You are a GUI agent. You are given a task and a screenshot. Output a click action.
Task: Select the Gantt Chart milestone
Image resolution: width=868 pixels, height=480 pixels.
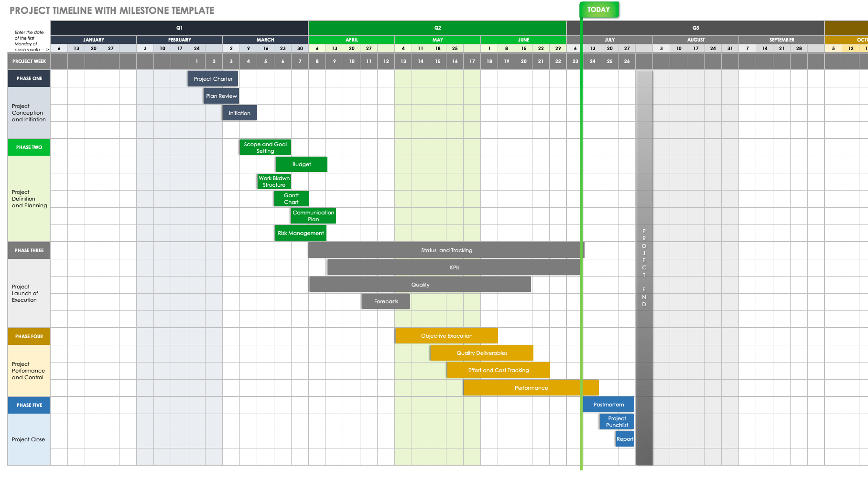(291, 198)
